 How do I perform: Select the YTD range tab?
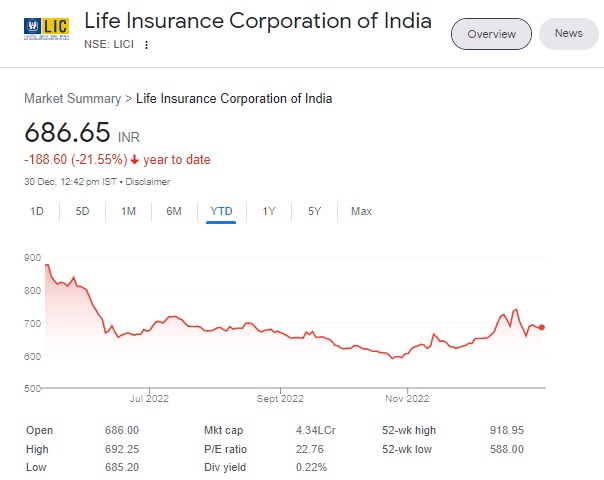click(x=221, y=211)
